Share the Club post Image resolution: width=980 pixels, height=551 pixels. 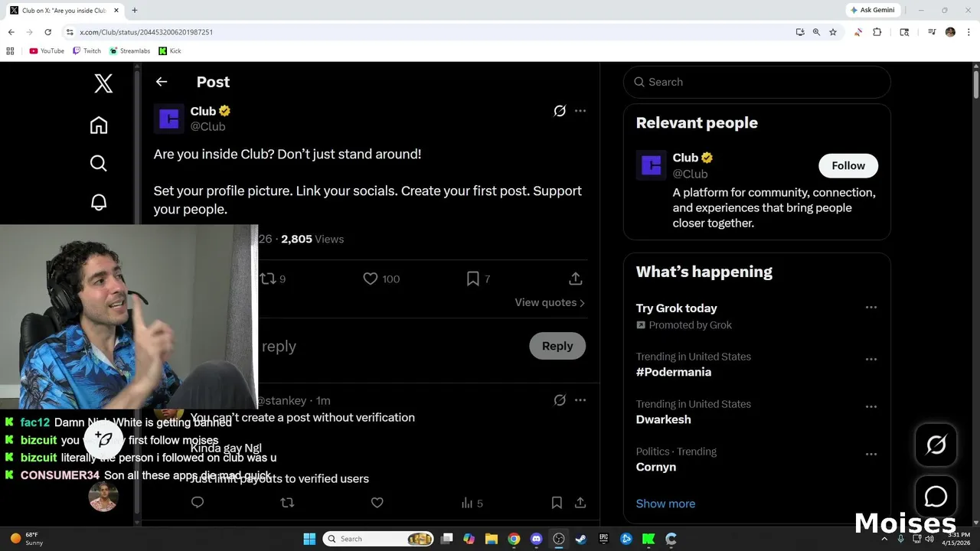click(576, 279)
